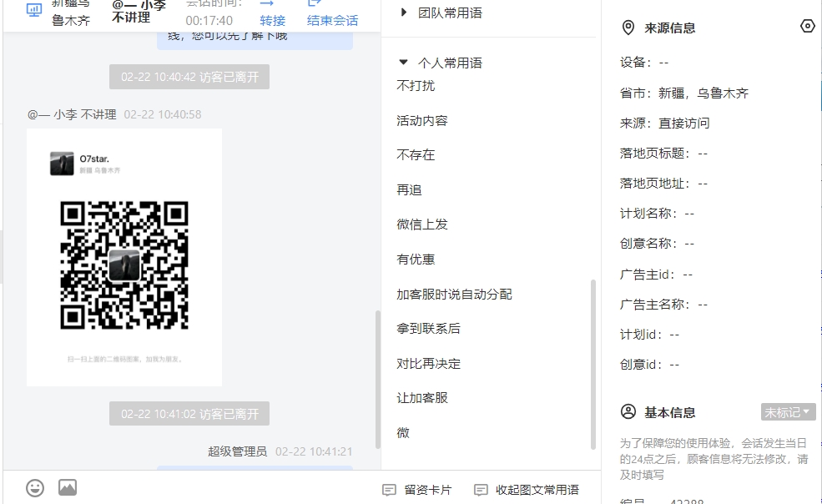Click the 留资卡片 card icon

pos(389,490)
